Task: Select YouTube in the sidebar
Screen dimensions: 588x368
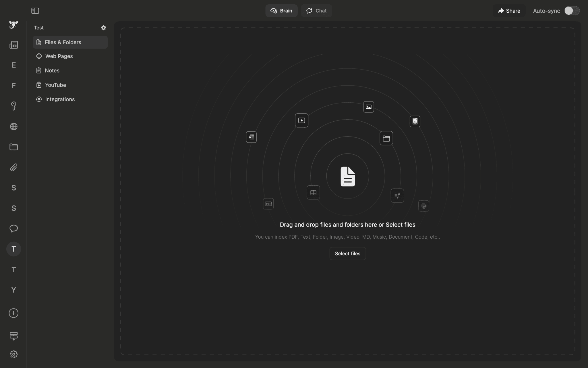Action: (x=55, y=85)
